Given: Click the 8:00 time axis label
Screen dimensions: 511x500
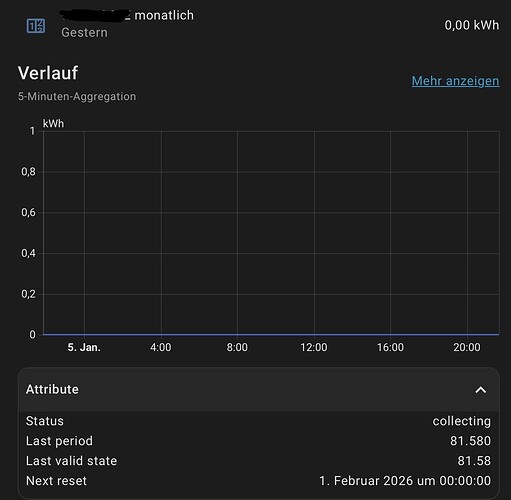Looking at the screenshot, I should coord(237,347).
